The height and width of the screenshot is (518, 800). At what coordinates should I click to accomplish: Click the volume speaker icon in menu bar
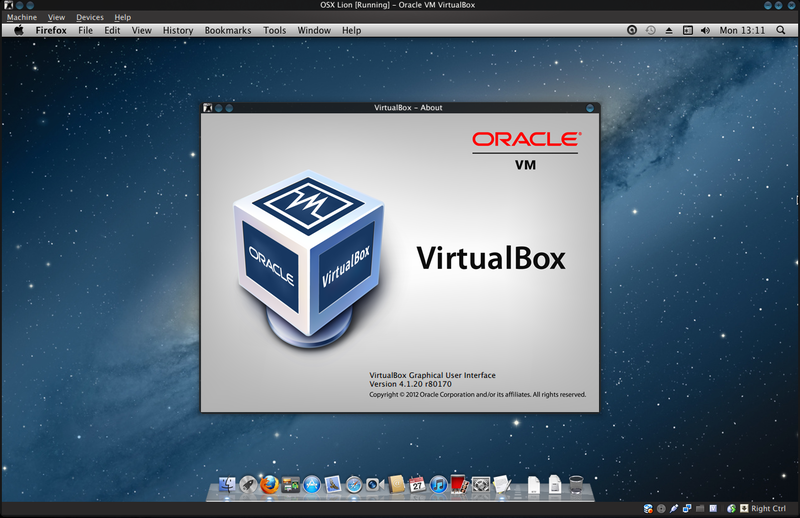(704, 31)
